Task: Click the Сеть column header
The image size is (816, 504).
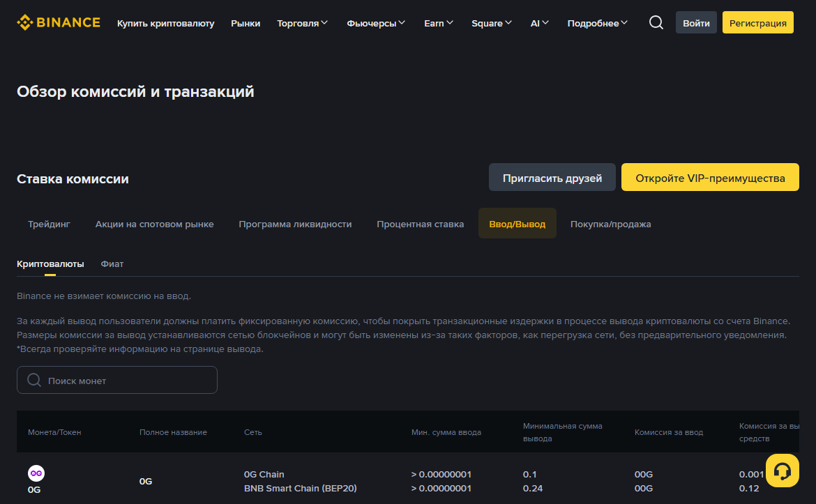Action: (x=253, y=432)
